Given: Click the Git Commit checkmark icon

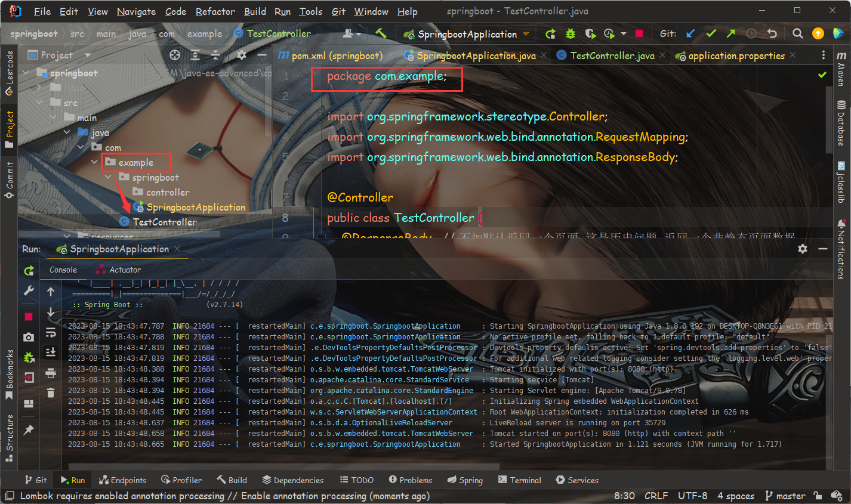Looking at the screenshot, I should [x=711, y=33].
